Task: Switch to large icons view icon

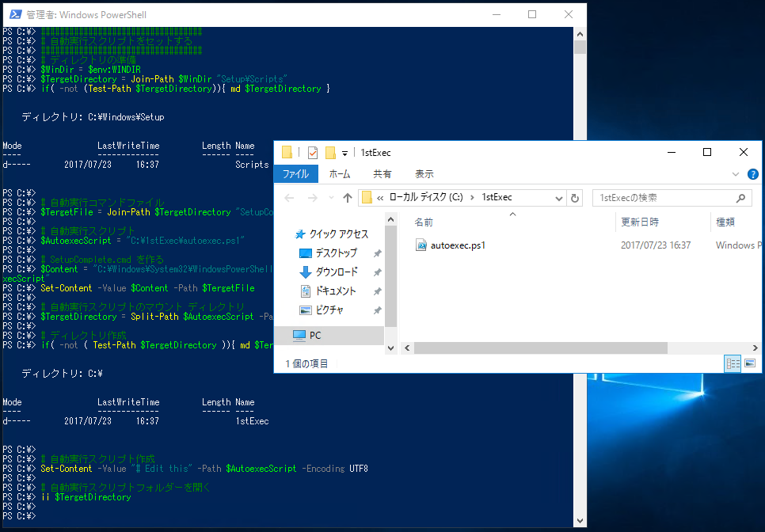Action: click(750, 363)
